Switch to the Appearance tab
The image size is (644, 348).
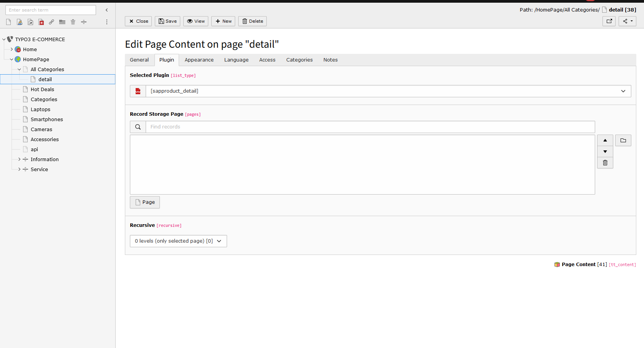click(x=199, y=60)
